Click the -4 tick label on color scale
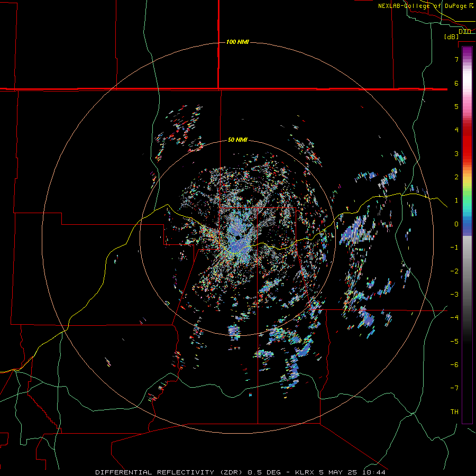 [x=454, y=318]
